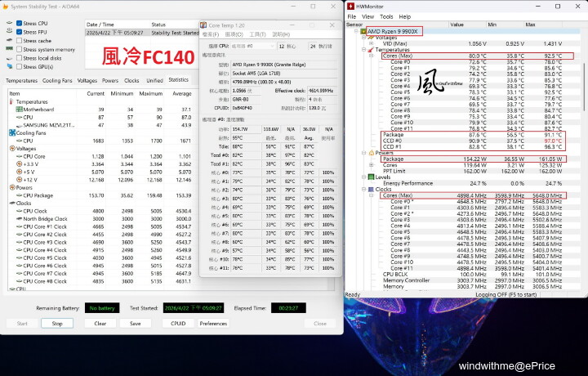Image resolution: width=588 pixels, height=376 pixels.
Task: Switch to the Cooling Fans tab
Action: (x=57, y=80)
